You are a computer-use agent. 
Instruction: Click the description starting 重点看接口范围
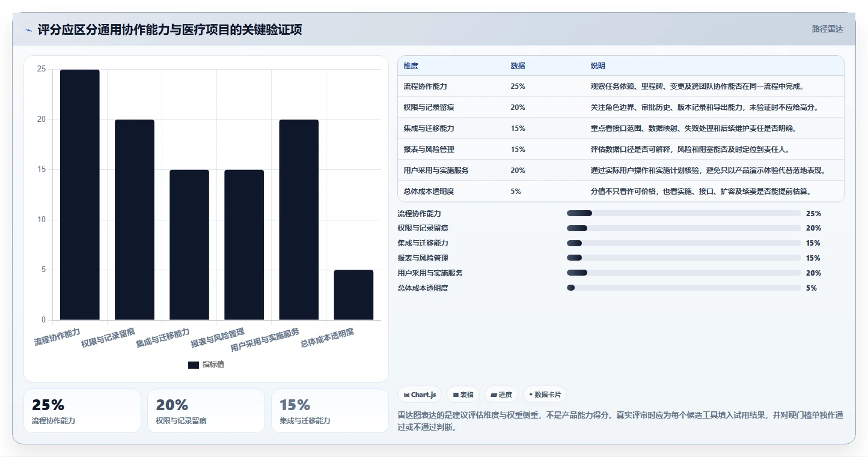click(x=693, y=129)
